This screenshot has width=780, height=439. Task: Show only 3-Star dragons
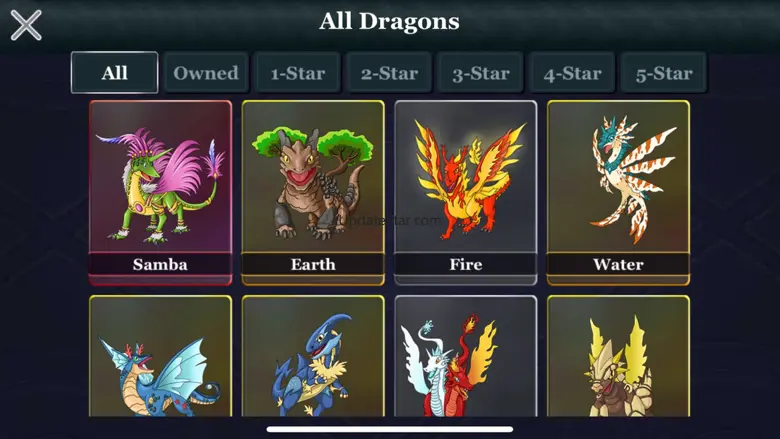coord(481,73)
